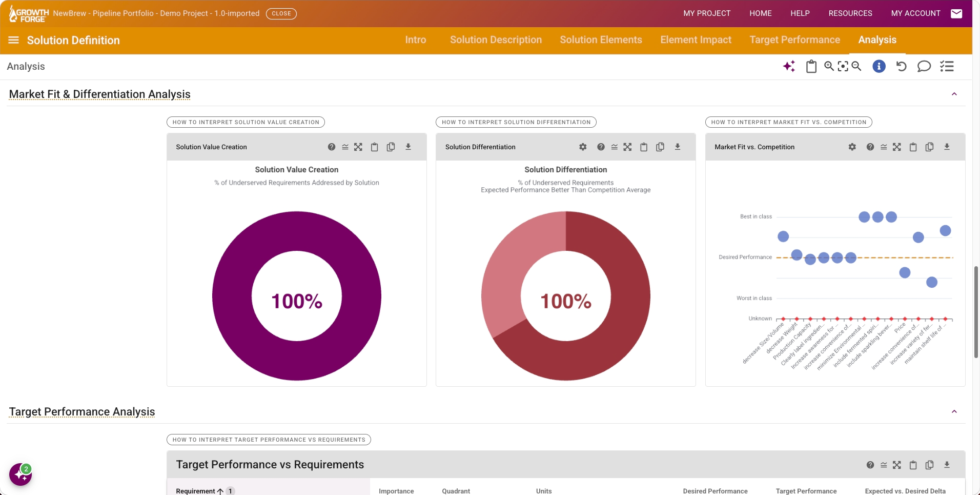This screenshot has width=980, height=495.
Task: Copy the Solution Differentiation chart
Action: (660, 147)
